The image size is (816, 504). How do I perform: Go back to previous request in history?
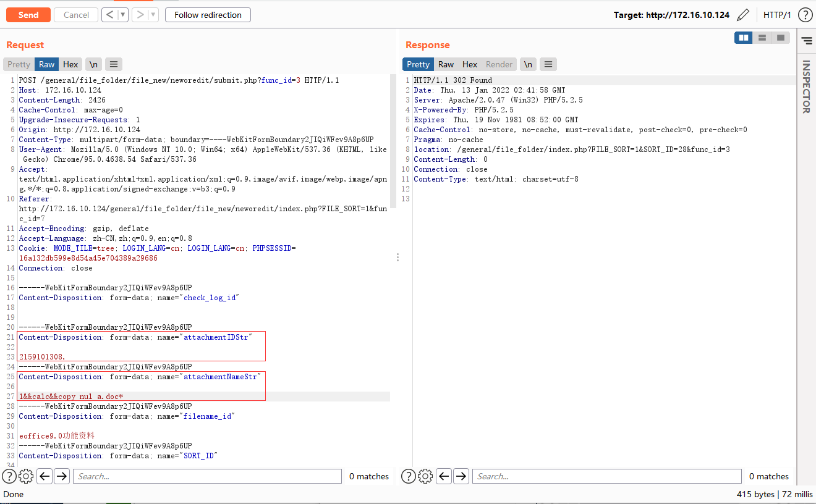pos(110,15)
